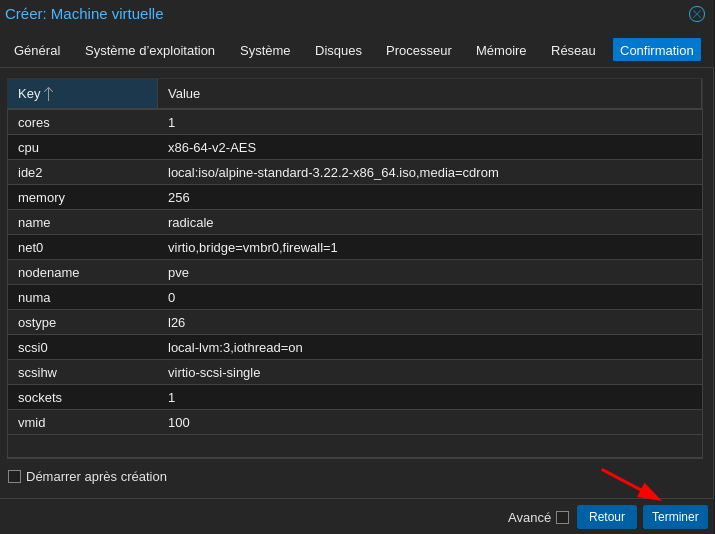Select the scsi0 local-lvm row

click(354, 347)
